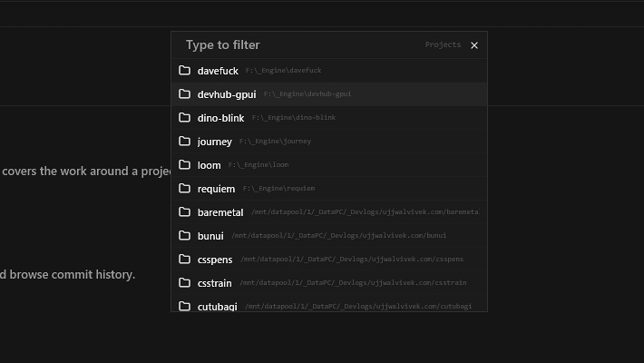Viewport: 644px width, 363px height.
Task: Click the folder icon beside journey
Action: pyautogui.click(x=184, y=141)
